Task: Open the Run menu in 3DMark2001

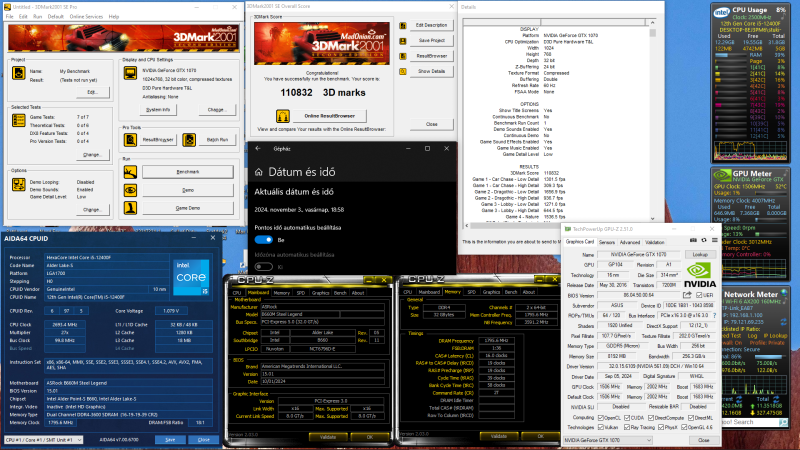Action: tap(37, 17)
